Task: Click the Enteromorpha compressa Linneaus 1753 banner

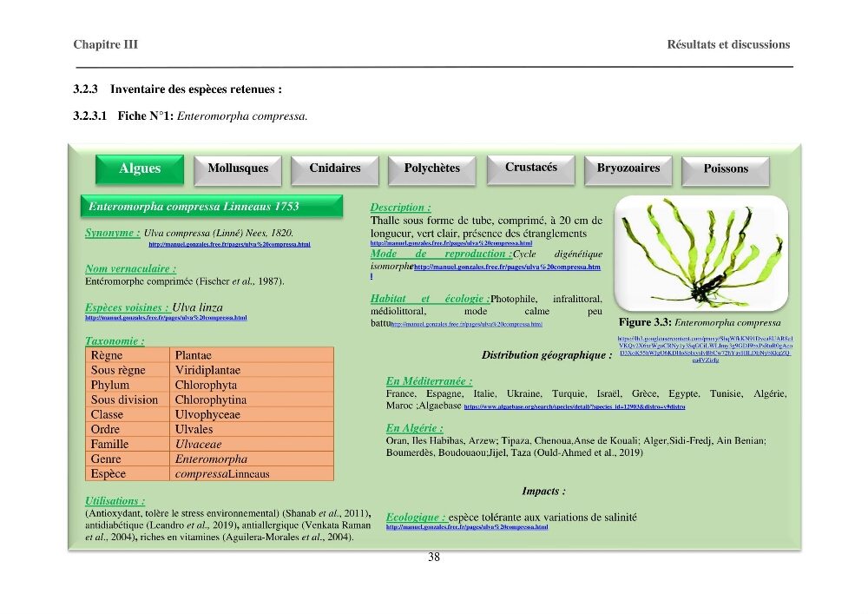Action: [x=212, y=206]
